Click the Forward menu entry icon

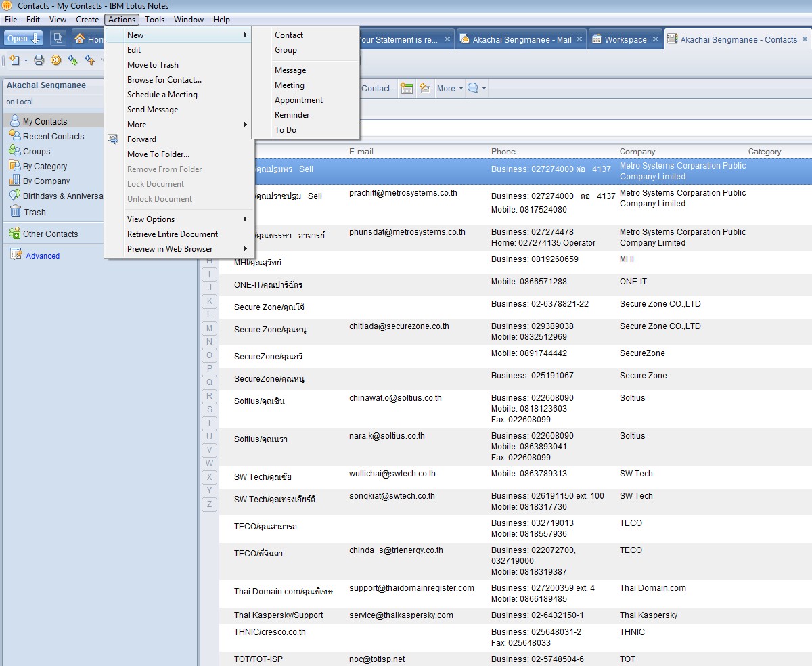click(x=113, y=139)
